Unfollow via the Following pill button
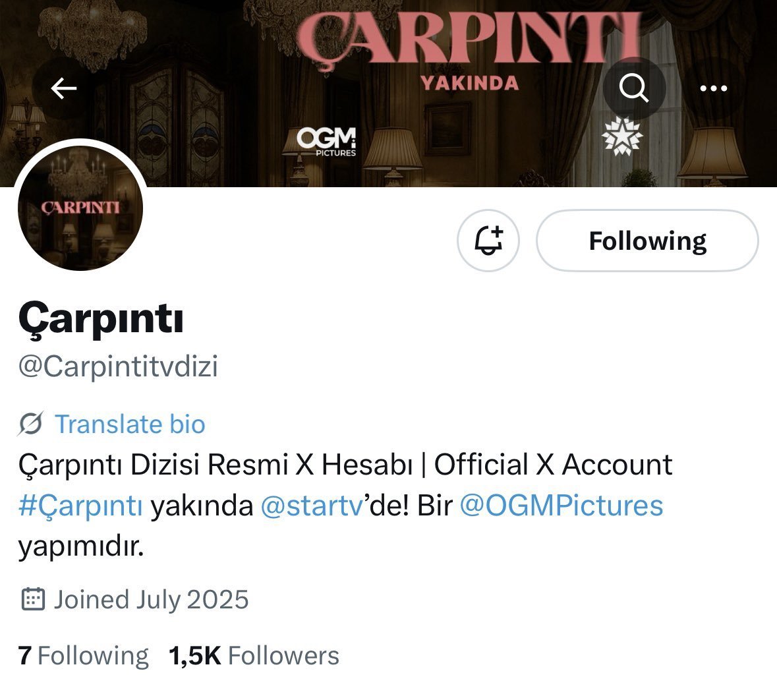777x700 pixels. click(647, 241)
